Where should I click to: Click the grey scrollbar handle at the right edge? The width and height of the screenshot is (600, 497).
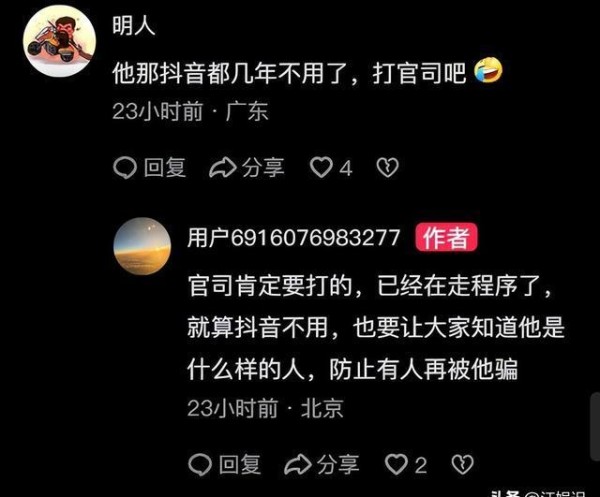coord(595,427)
